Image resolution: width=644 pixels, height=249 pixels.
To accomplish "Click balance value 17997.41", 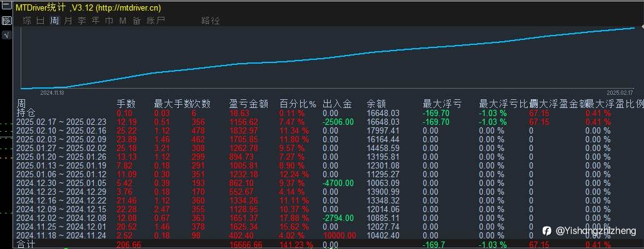I will [383, 130].
